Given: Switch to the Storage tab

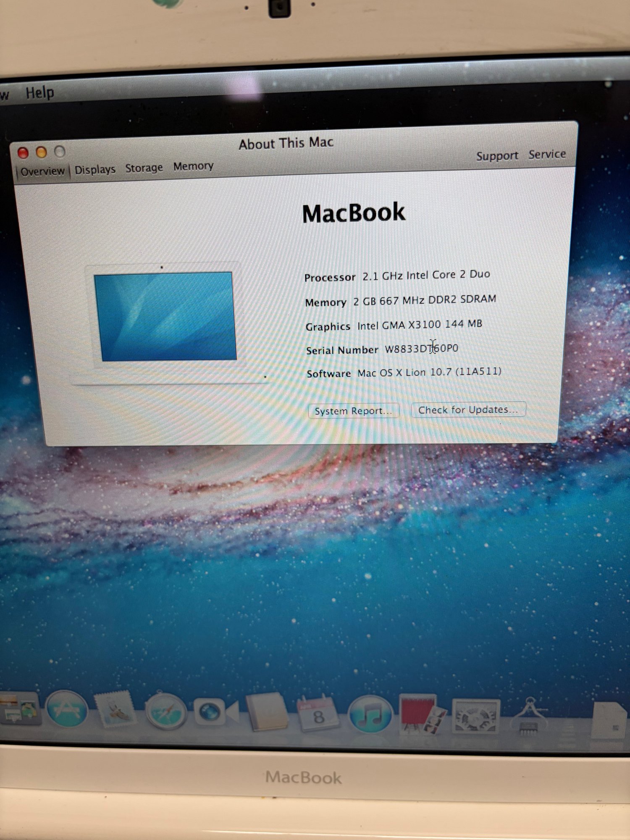Looking at the screenshot, I should [x=144, y=168].
